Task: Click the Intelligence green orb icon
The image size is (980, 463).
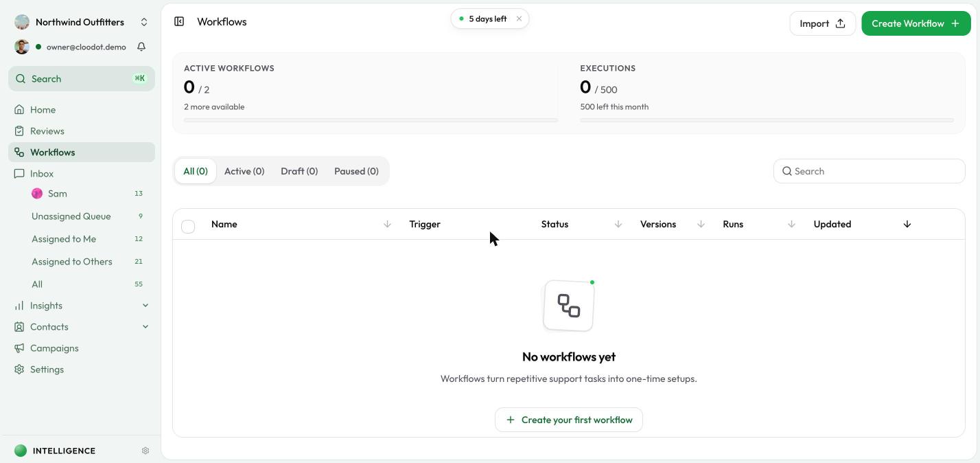Action: tap(21, 451)
